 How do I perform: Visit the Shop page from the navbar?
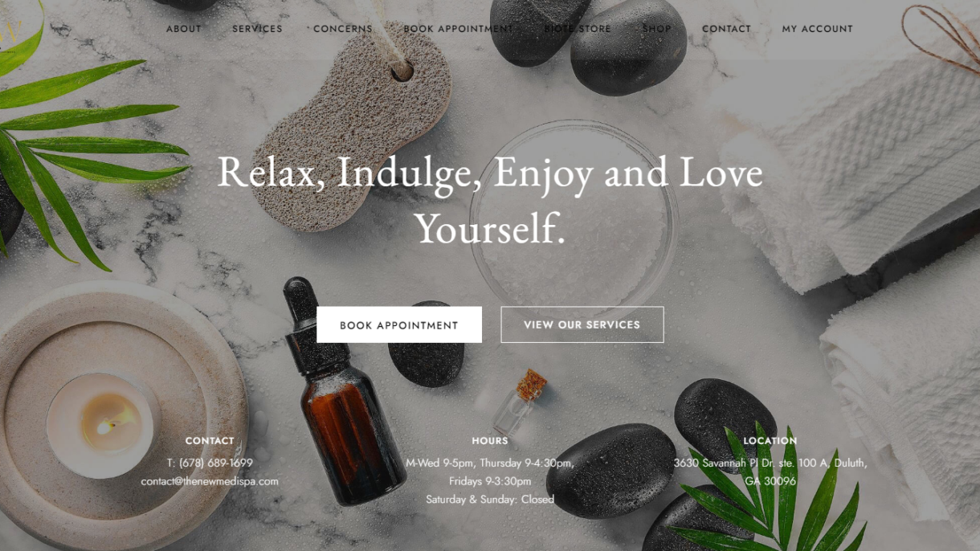coord(656,29)
